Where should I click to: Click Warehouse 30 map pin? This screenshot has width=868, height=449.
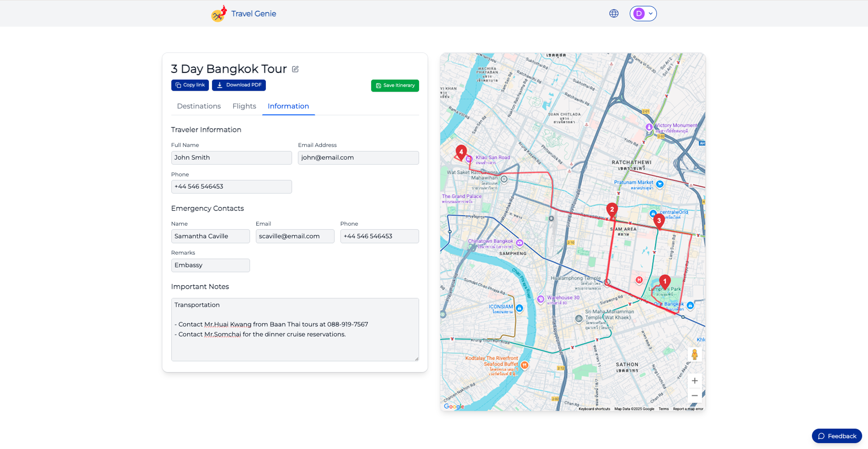[x=541, y=299]
